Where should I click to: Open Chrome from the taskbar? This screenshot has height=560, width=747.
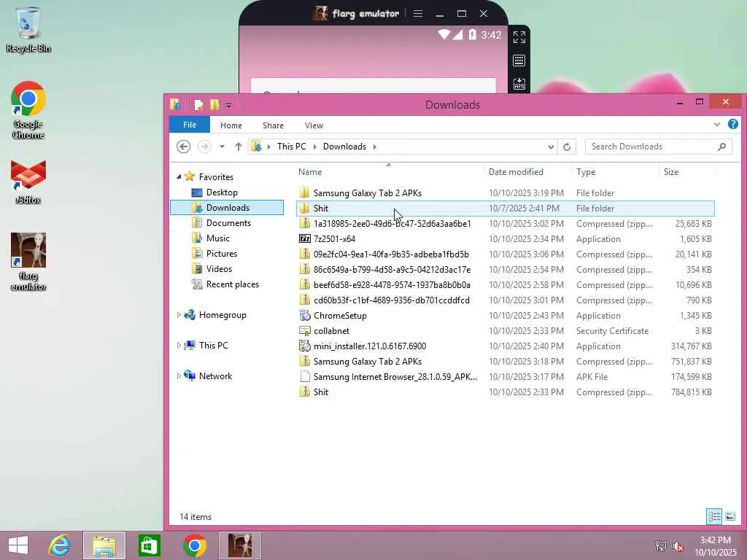194,545
